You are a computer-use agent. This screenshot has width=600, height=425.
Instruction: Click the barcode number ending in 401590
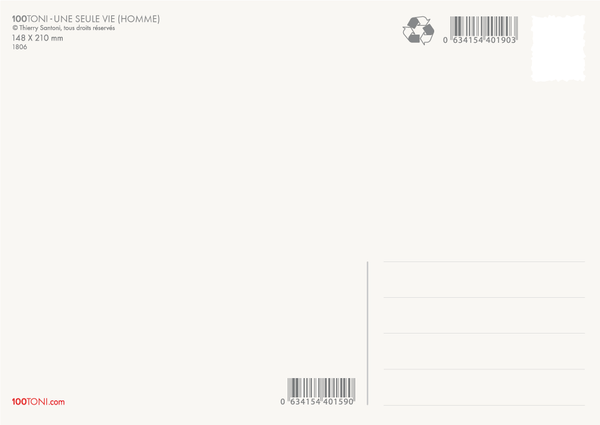(319, 402)
